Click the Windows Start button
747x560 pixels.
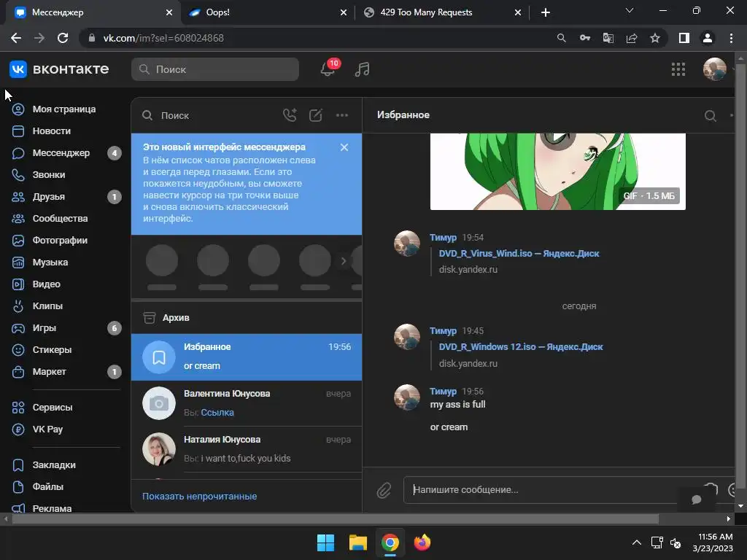[x=326, y=542]
